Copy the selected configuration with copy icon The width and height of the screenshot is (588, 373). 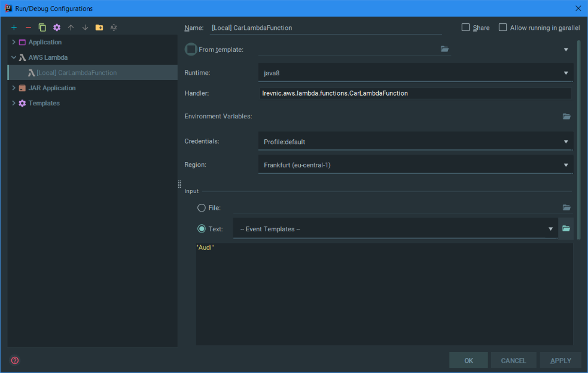[x=42, y=27]
